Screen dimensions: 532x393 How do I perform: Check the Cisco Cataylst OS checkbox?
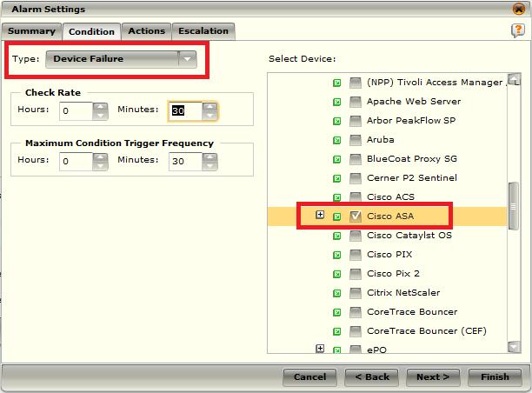356,236
